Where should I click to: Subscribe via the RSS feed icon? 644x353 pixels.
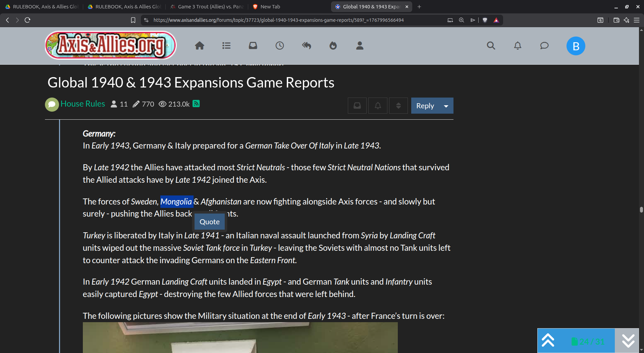[x=196, y=104]
